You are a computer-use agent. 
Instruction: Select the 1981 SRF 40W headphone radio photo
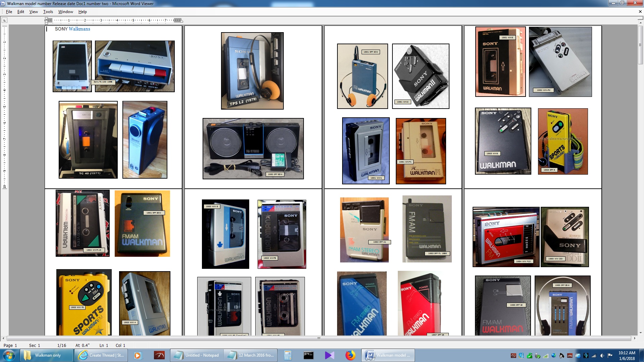[362, 76]
